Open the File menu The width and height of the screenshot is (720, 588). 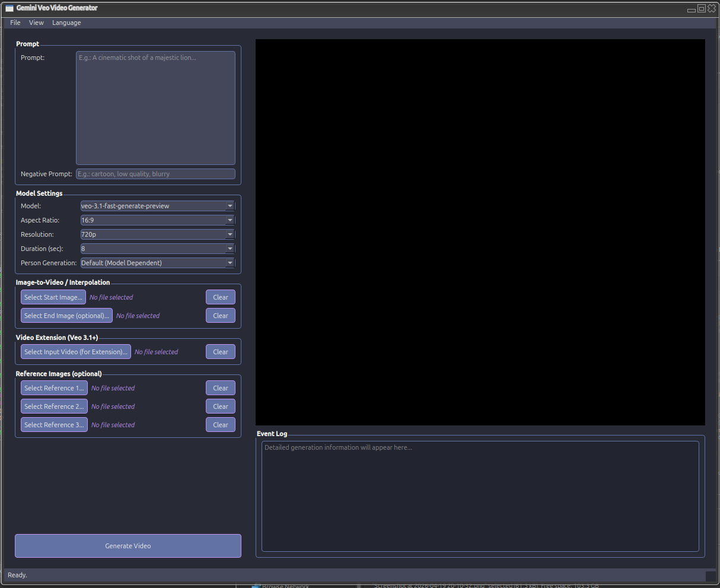(15, 23)
